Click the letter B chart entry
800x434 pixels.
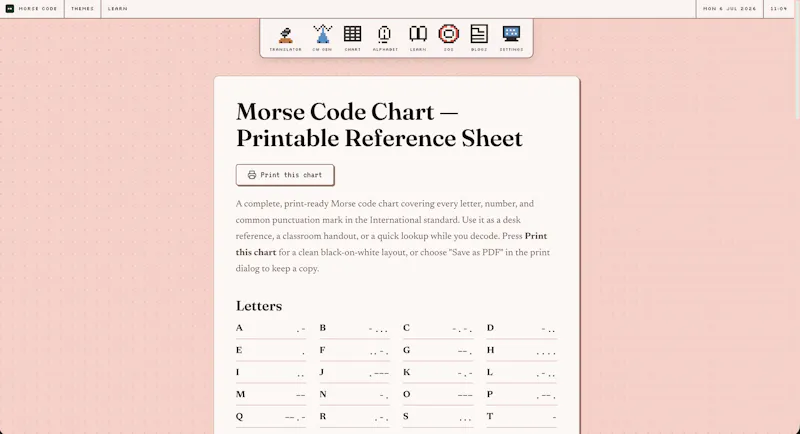(x=355, y=328)
